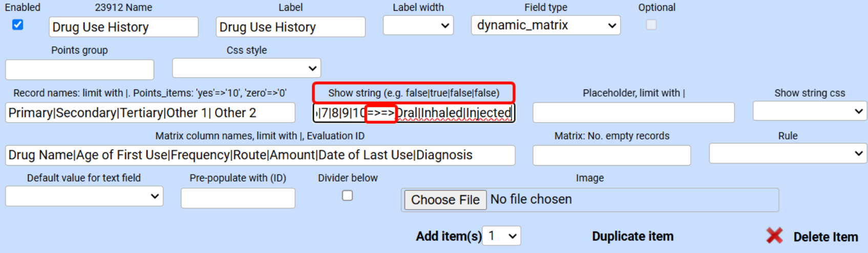Tick the Optional checkbox
Image resolution: width=868 pixels, height=253 pixels.
[651, 25]
